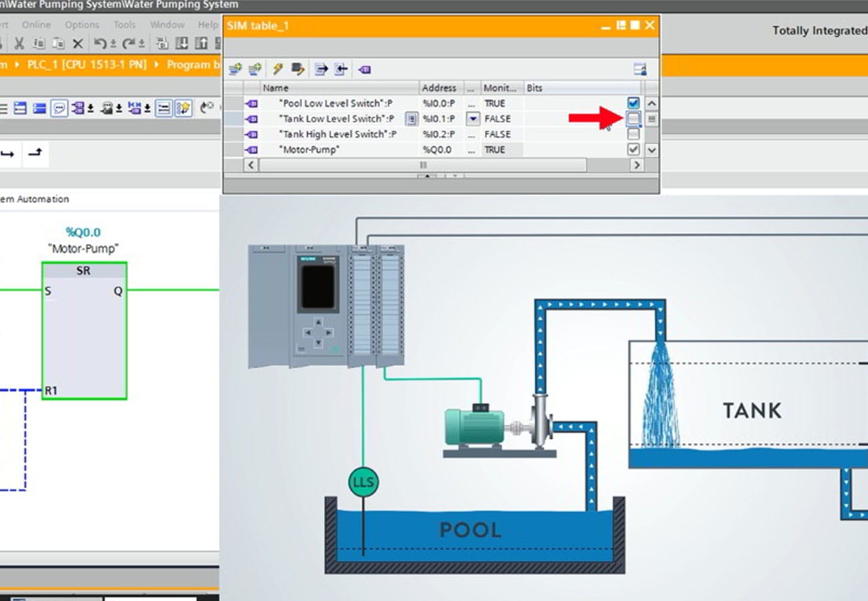
Task: Click the SIM table horizontal scrollbar
Action: [x=422, y=165]
